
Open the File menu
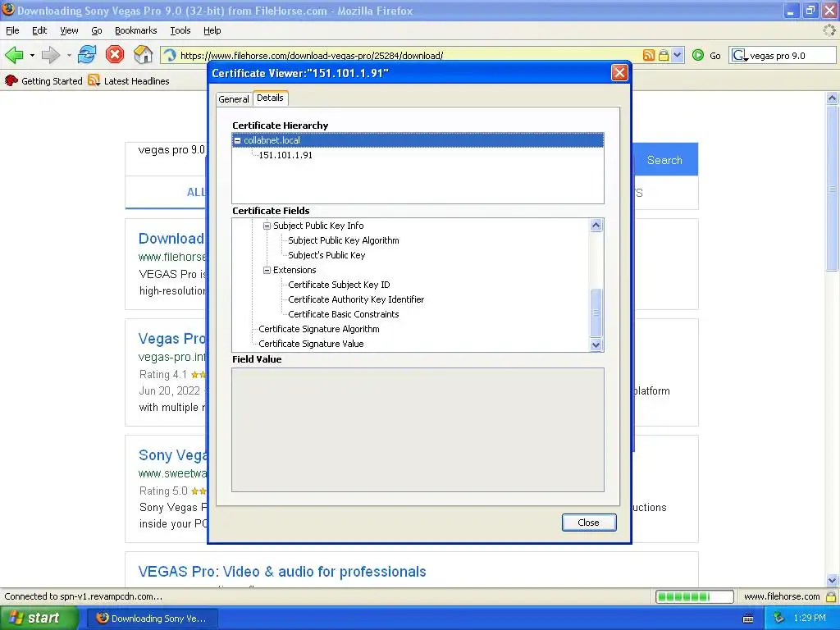tap(12, 30)
